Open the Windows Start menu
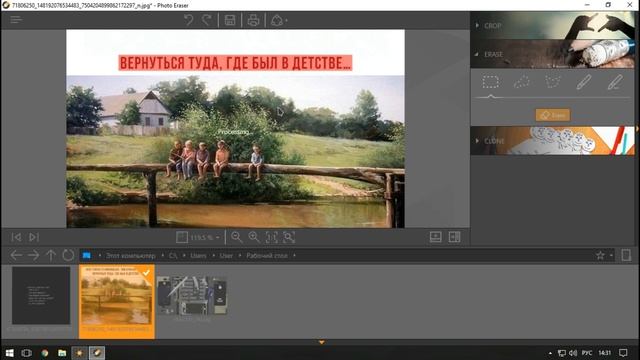The height and width of the screenshot is (360, 640). tap(9, 353)
